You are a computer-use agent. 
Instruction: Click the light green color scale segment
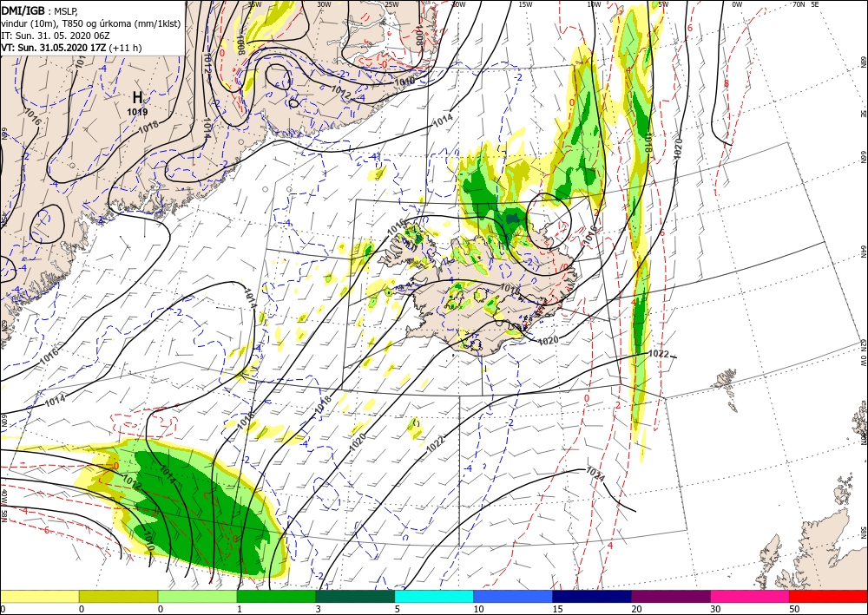[x=198, y=596]
